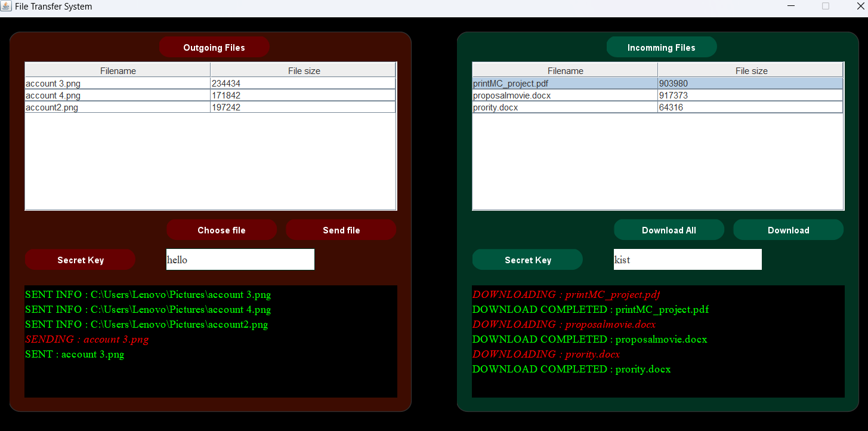This screenshot has height=431, width=868.
Task: Click the log line SENT INFO account 3.png path
Action: pos(148,295)
